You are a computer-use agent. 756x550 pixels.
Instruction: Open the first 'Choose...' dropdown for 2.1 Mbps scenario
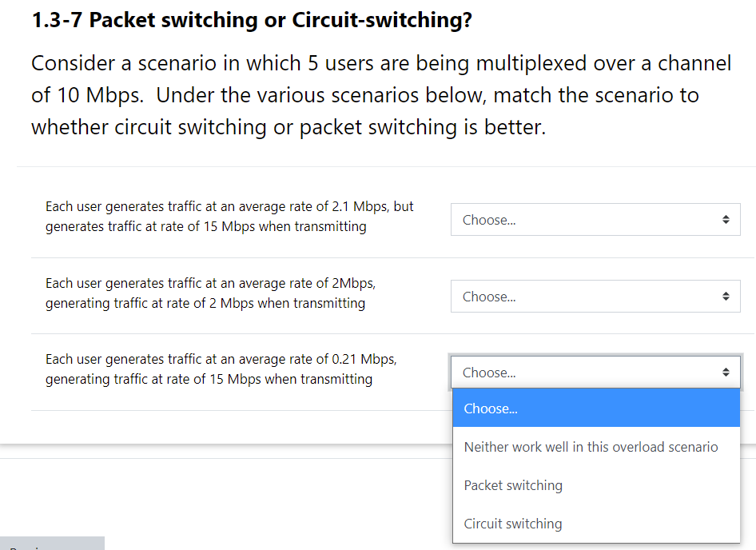pyautogui.click(x=595, y=219)
